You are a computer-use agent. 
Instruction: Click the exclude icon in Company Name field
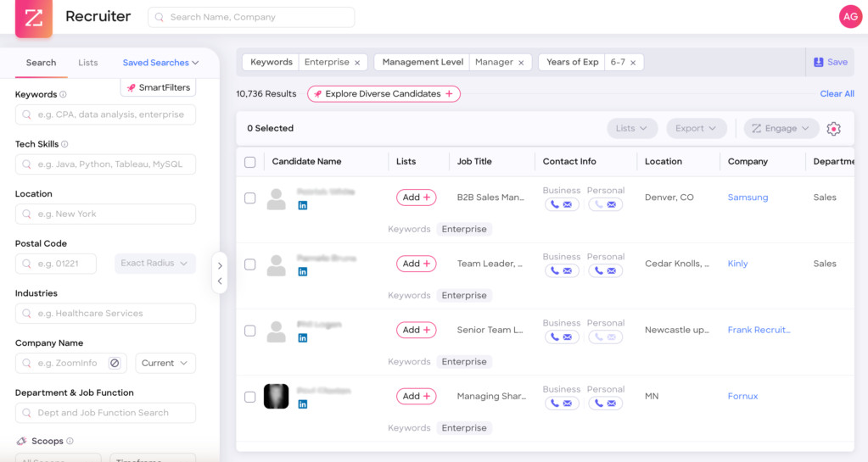coord(115,363)
